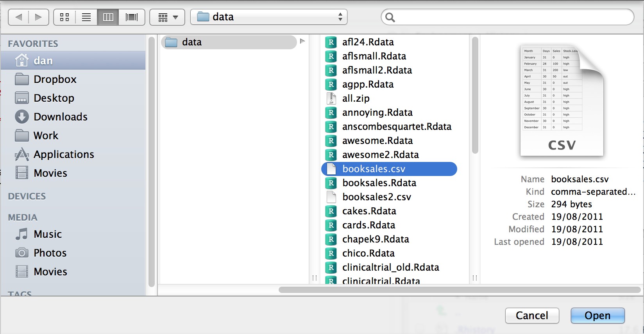This screenshot has height=334, width=644.
Task: Click the Applications sidebar icon
Action: click(x=22, y=154)
